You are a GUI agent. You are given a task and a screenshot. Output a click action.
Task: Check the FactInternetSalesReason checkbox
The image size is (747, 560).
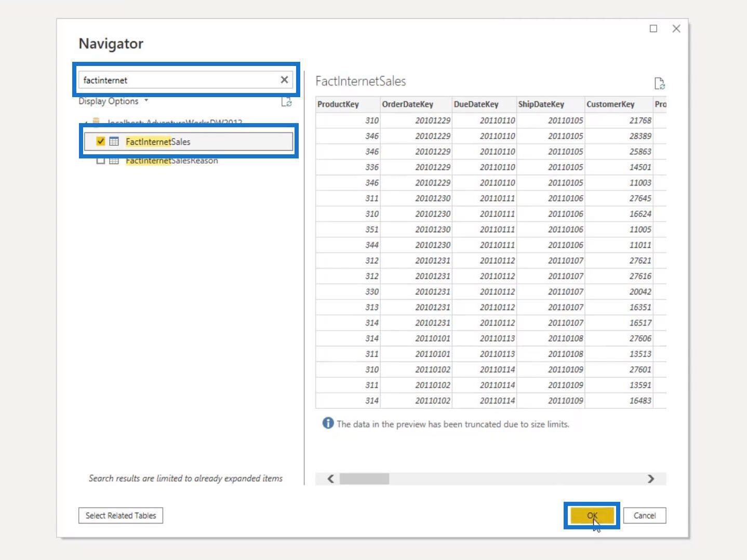[101, 161]
